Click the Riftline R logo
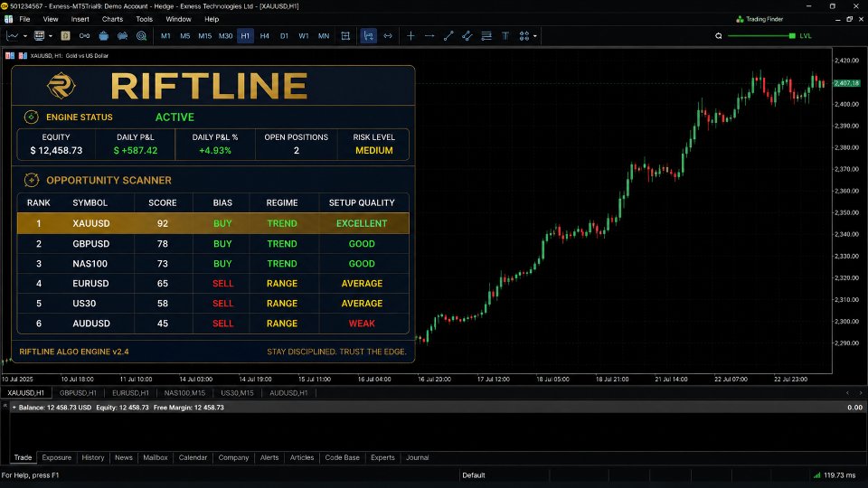 (x=61, y=86)
